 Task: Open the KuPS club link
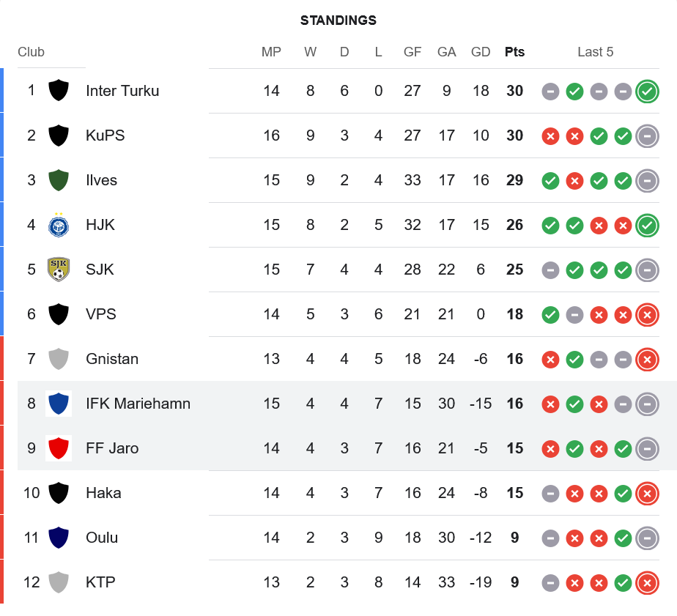click(x=106, y=136)
